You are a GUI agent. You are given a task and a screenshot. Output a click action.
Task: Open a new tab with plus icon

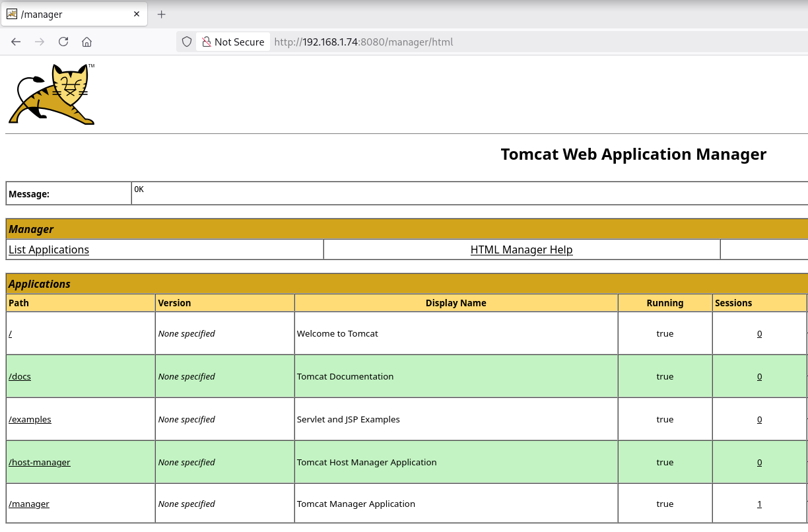pyautogui.click(x=161, y=14)
